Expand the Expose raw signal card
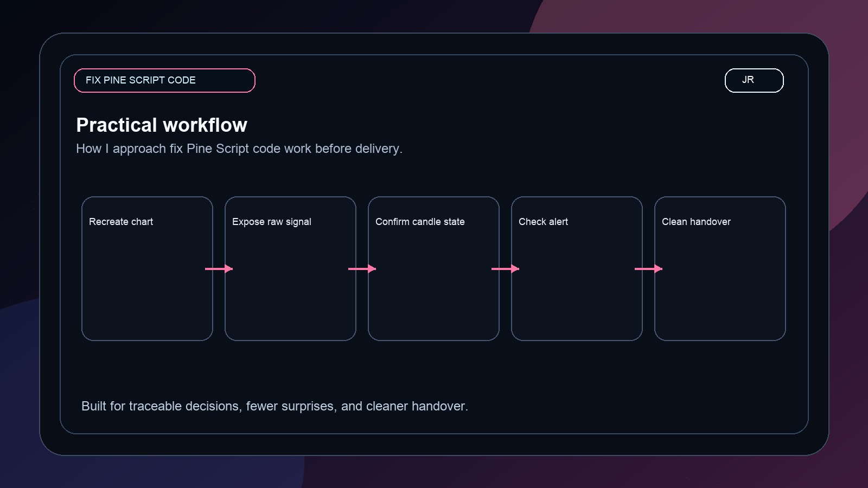 pos(290,268)
